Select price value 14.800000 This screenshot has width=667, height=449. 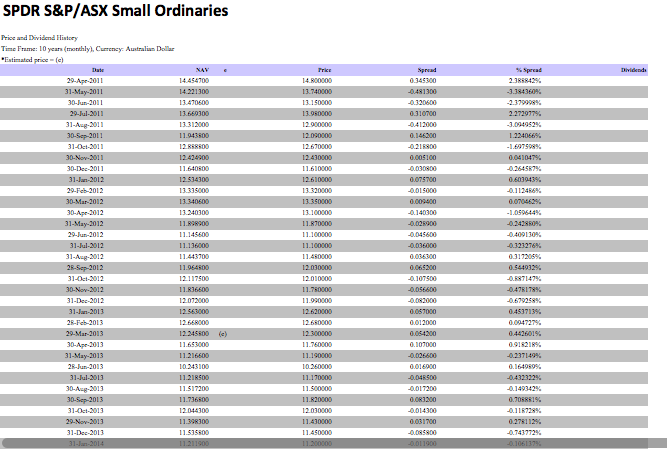click(x=317, y=81)
